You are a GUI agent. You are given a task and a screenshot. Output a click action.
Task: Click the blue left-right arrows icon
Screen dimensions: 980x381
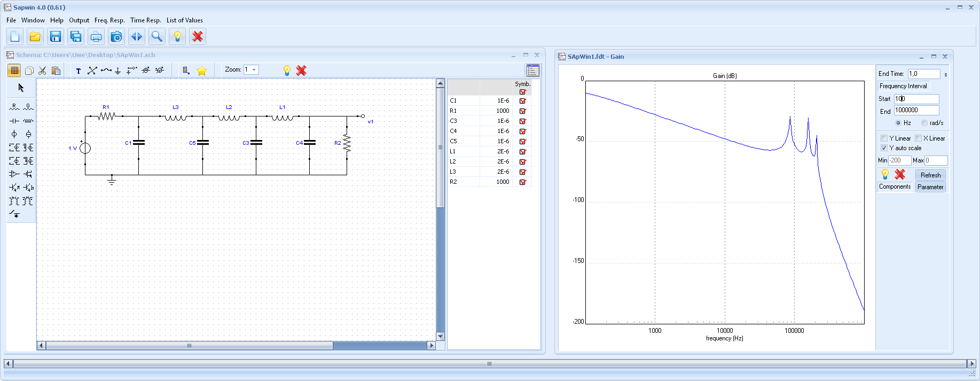point(137,36)
